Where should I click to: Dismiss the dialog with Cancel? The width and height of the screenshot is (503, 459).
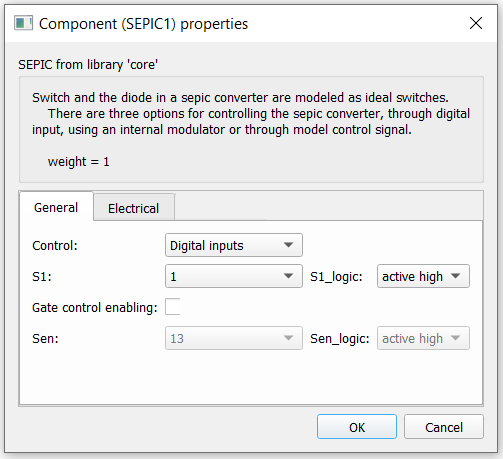[444, 427]
